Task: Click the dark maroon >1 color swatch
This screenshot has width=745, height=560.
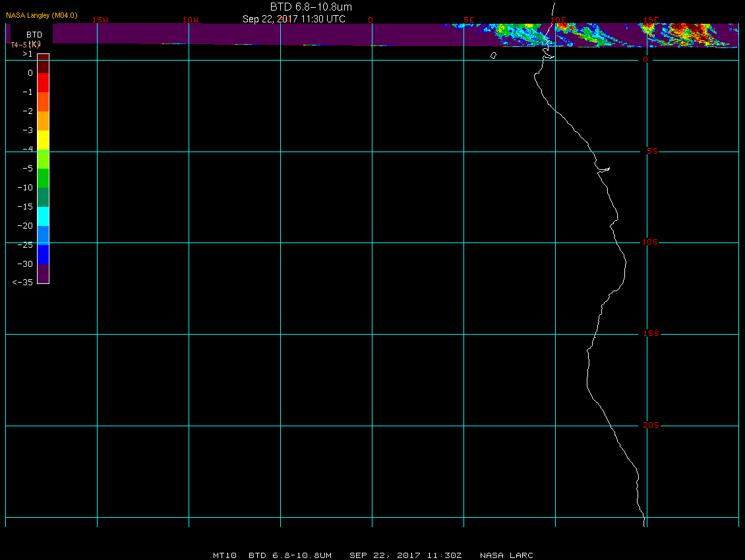Action: 44,64
